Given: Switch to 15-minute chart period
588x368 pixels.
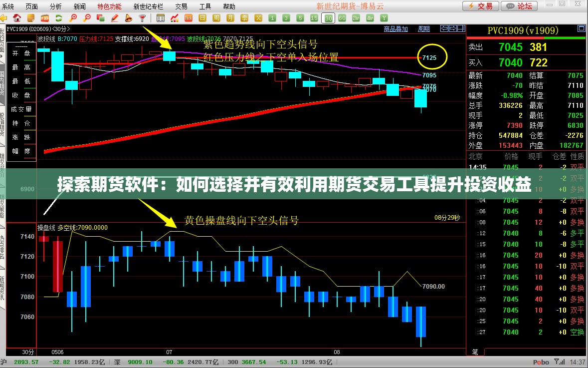Looking at the screenshot, I should [314, 18].
